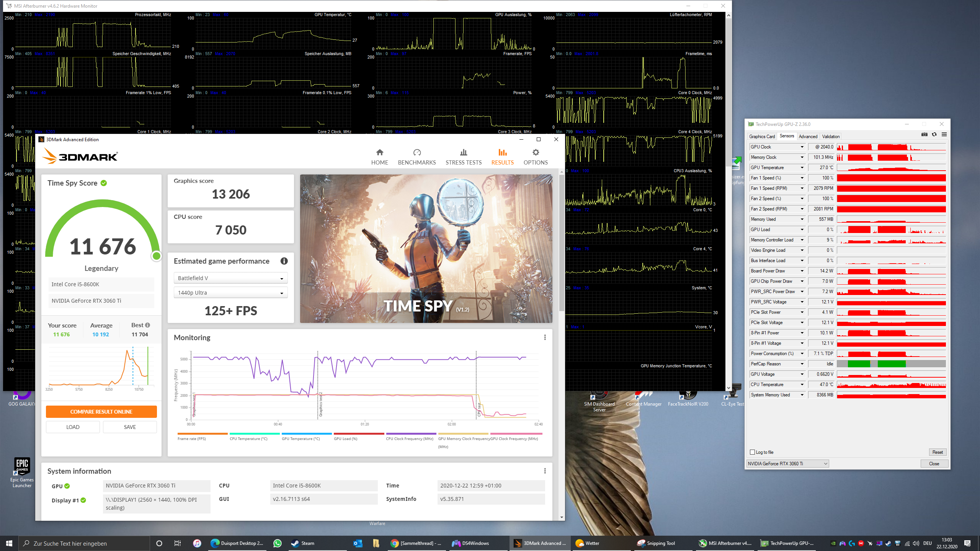
Task: Open System information three-dot menu
Action: coord(545,471)
